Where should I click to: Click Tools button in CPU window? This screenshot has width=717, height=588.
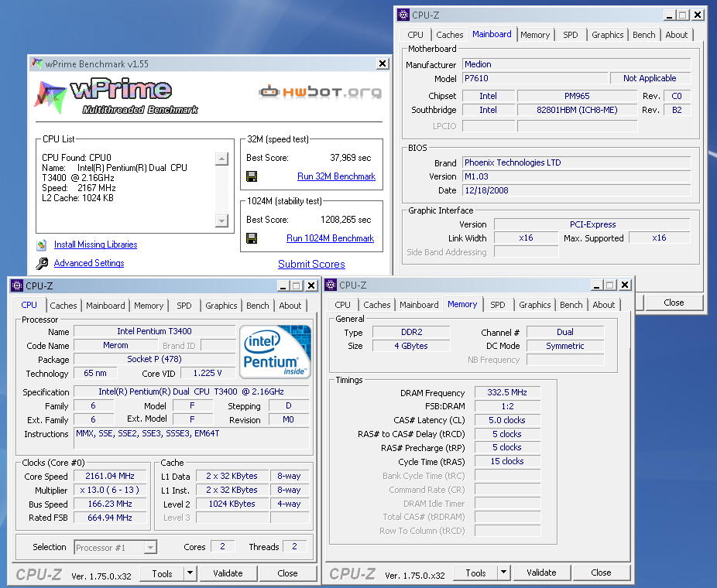[162, 573]
